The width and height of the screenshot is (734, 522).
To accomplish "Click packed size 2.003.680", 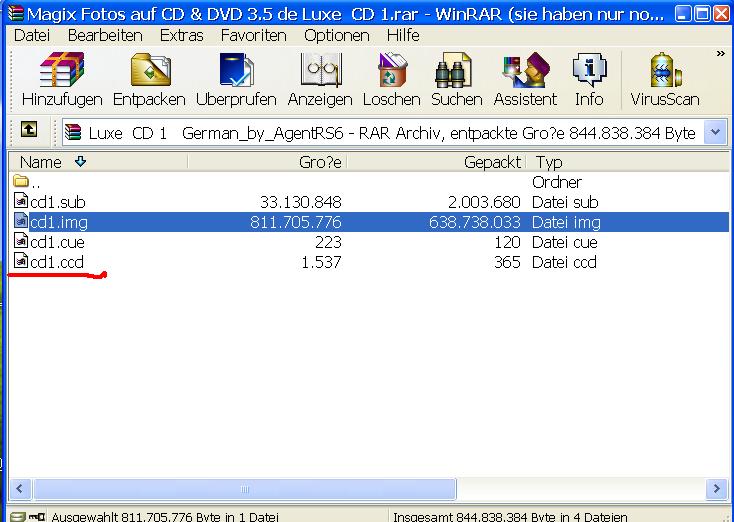I will click(484, 202).
